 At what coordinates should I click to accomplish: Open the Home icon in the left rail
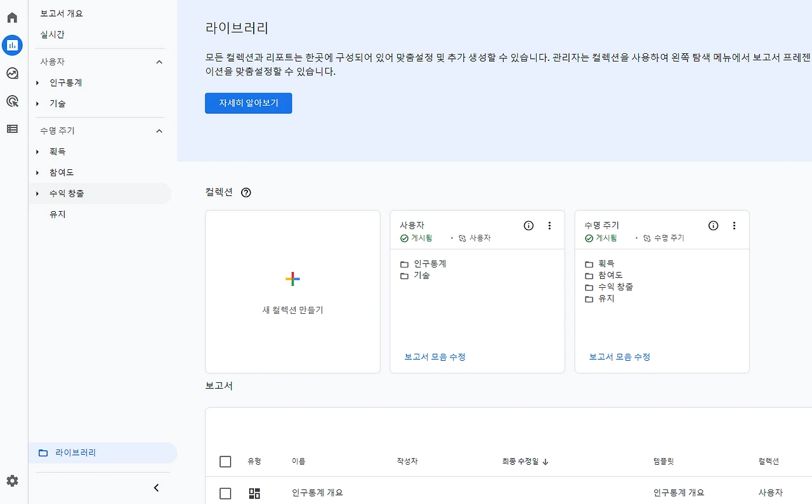11,17
